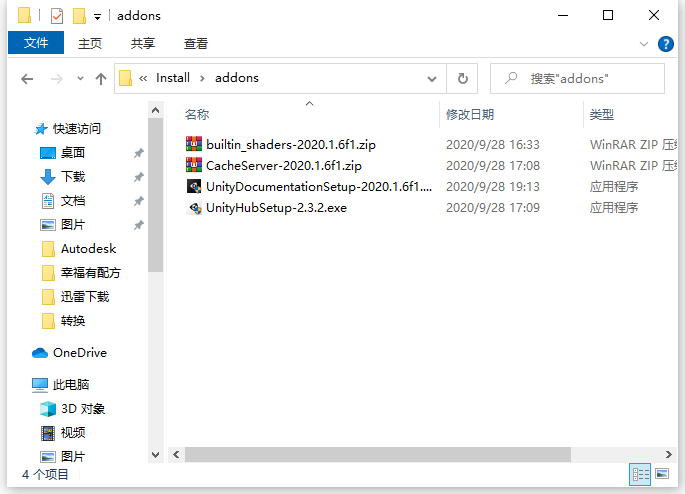Click horizontal scrollbar right arrow
Viewport: 685px width, 494px height.
coord(668,454)
